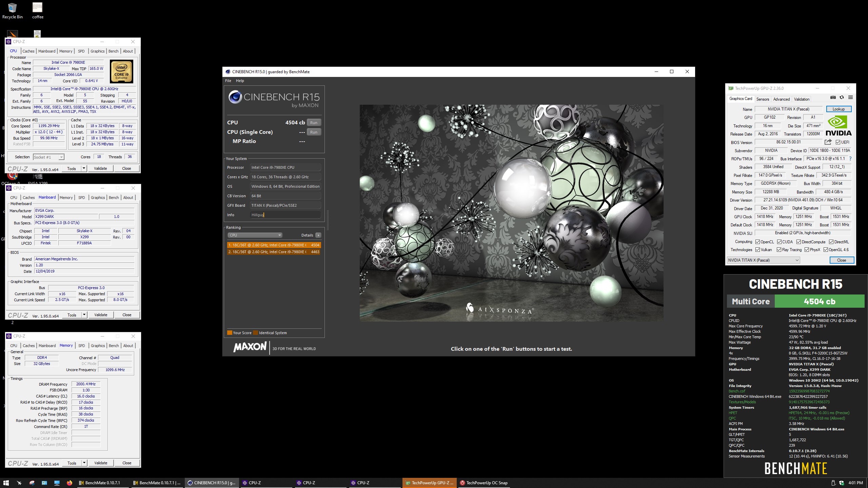Click the Cinebench window title icon
The image size is (868, 488).
[x=228, y=72]
